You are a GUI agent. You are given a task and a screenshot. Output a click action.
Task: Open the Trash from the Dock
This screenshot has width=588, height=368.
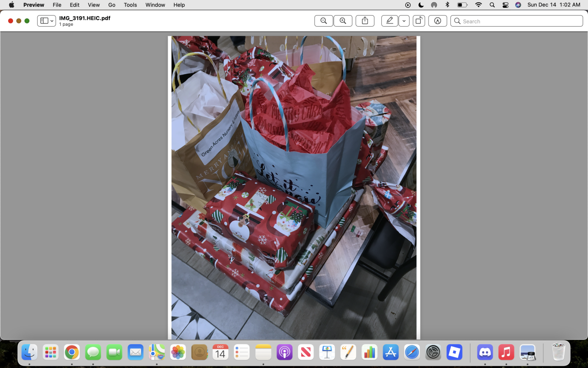pyautogui.click(x=558, y=353)
